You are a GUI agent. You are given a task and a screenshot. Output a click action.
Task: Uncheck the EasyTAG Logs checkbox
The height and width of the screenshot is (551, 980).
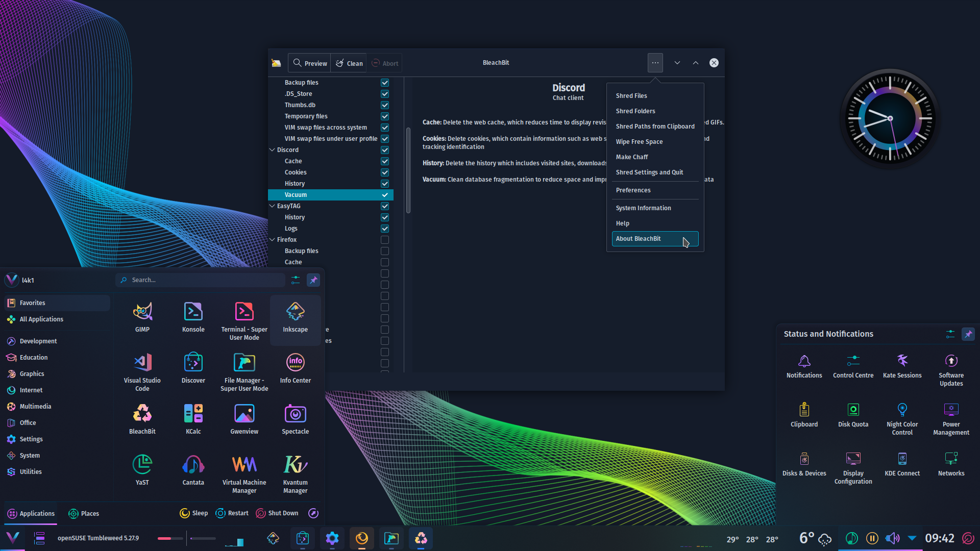point(385,229)
